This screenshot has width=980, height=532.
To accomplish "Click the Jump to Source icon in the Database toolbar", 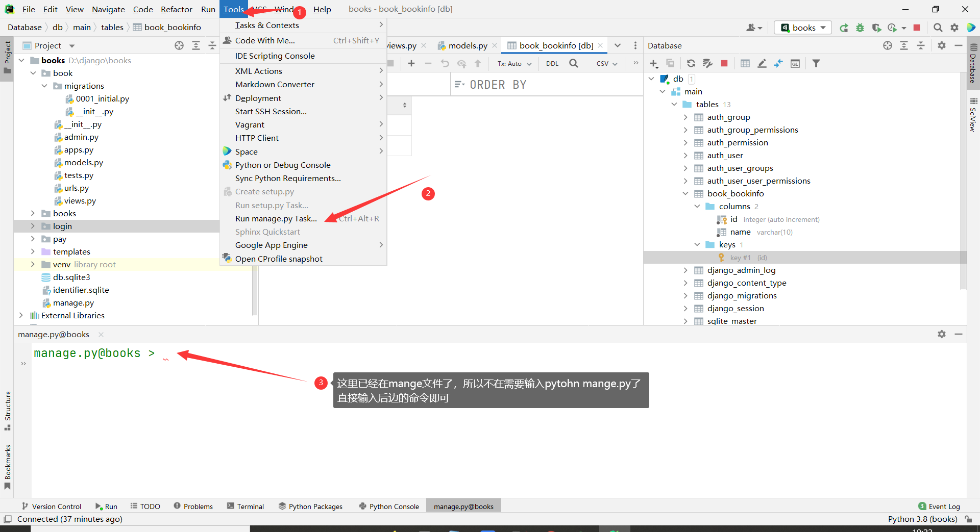I will pos(778,63).
